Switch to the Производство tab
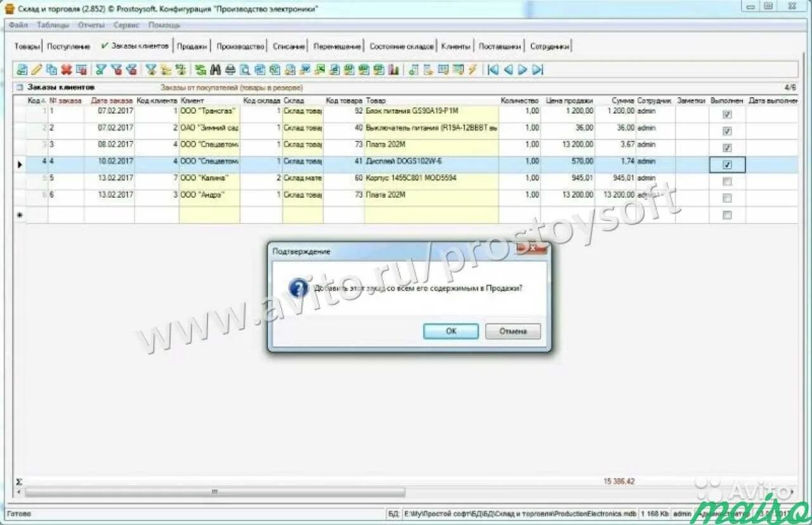 (240, 46)
